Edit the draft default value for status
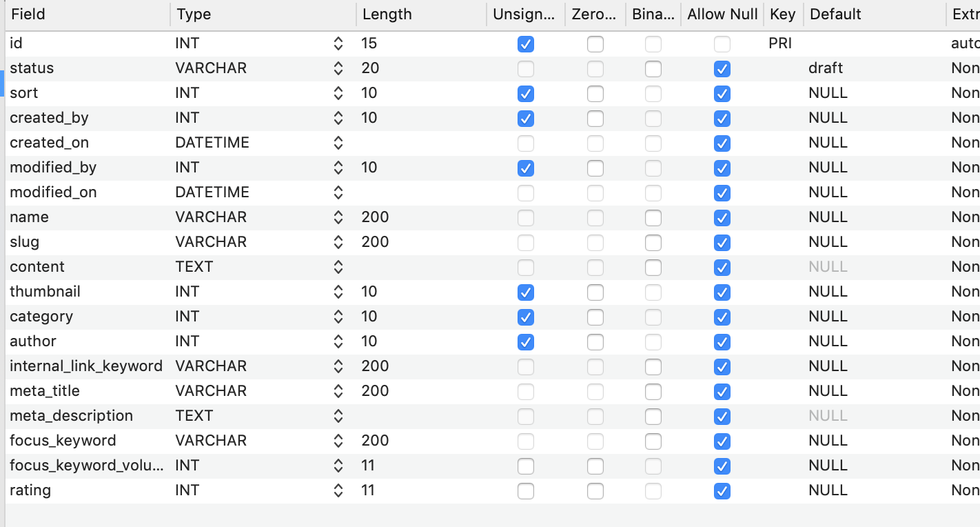The height and width of the screenshot is (527, 980). [x=827, y=69]
